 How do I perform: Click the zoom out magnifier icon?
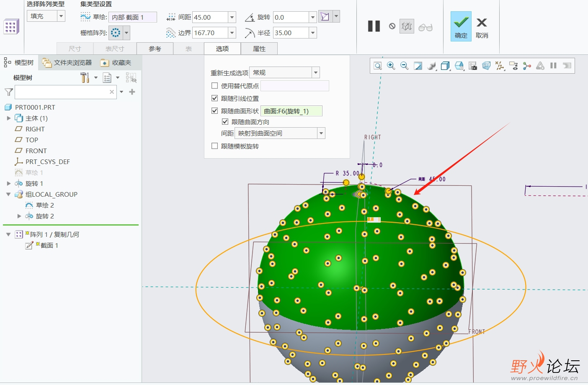pyautogui.click(x=404, y=66)
